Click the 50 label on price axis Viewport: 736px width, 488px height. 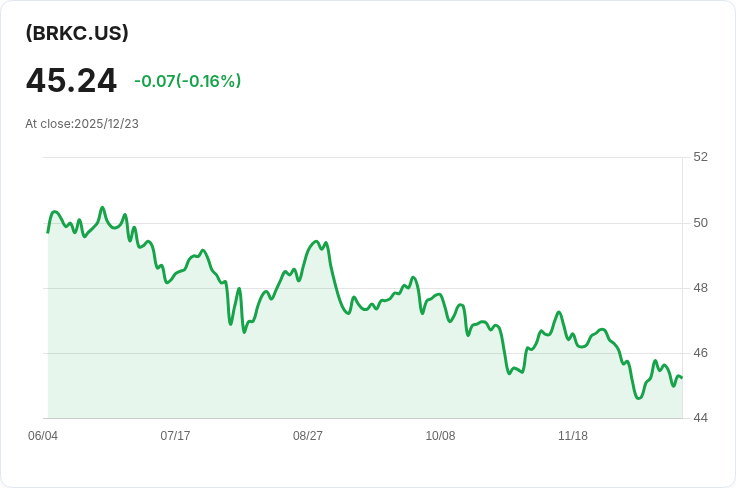click(700, 222)
